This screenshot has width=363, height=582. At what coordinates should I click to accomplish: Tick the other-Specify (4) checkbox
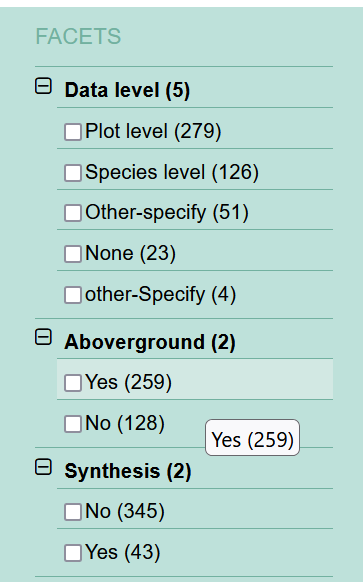73,295
